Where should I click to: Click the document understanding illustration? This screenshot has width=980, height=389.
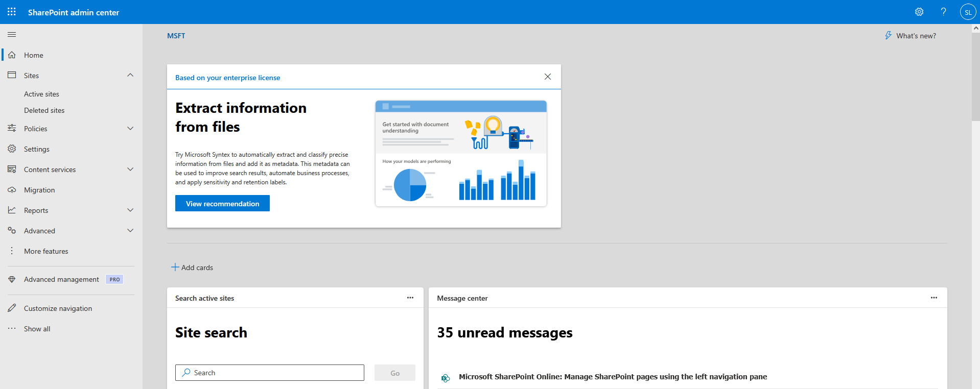[461, 153]
